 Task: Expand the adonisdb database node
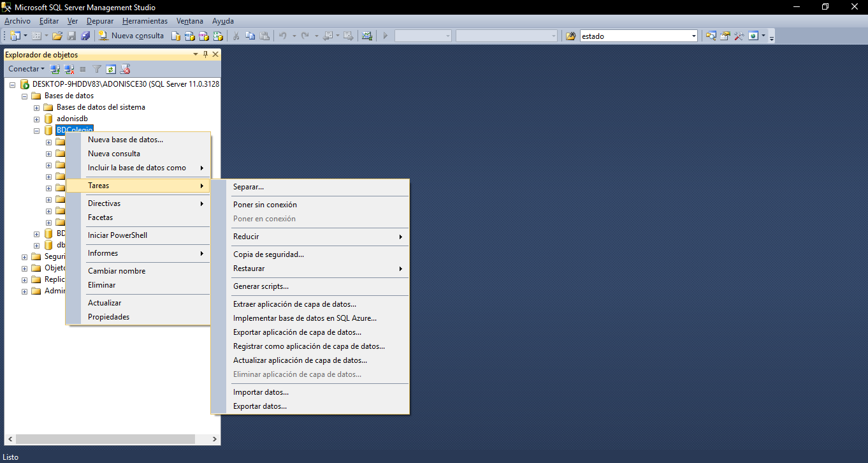coord(36,119)
